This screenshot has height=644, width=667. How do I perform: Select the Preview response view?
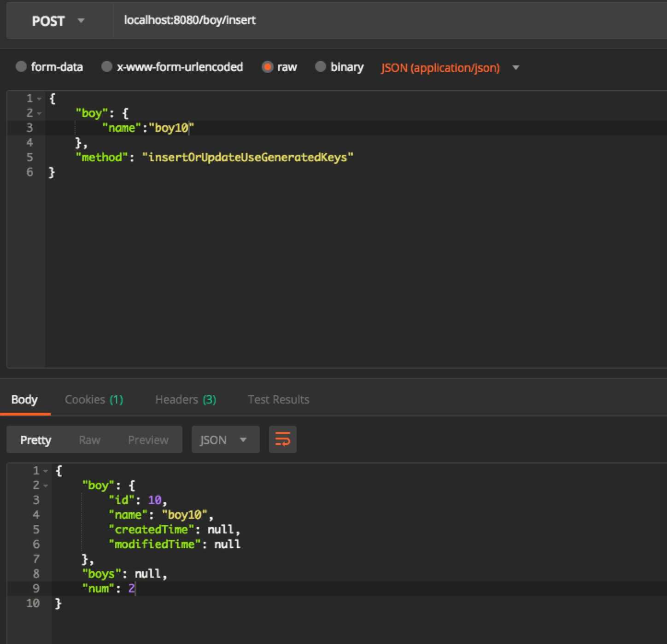148,440
